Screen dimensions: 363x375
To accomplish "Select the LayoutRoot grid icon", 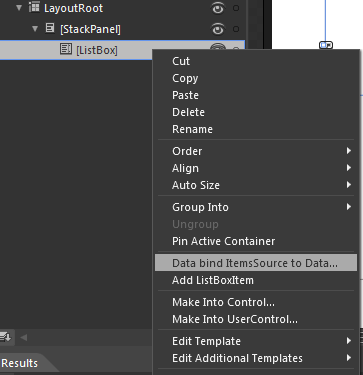I will [x=34, y=7].
